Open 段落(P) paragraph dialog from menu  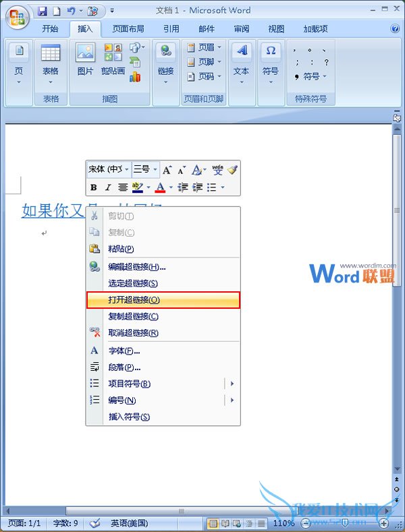tap(163, 367)
